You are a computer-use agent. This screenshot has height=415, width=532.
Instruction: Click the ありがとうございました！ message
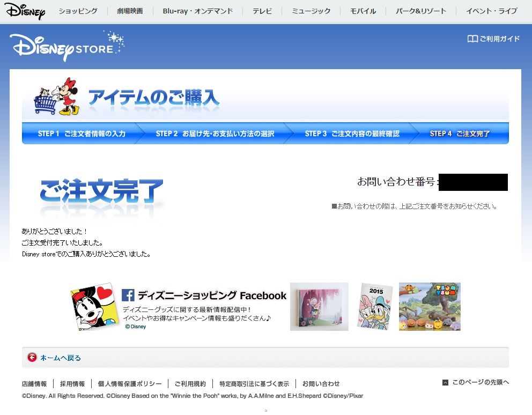coord(54,232)
